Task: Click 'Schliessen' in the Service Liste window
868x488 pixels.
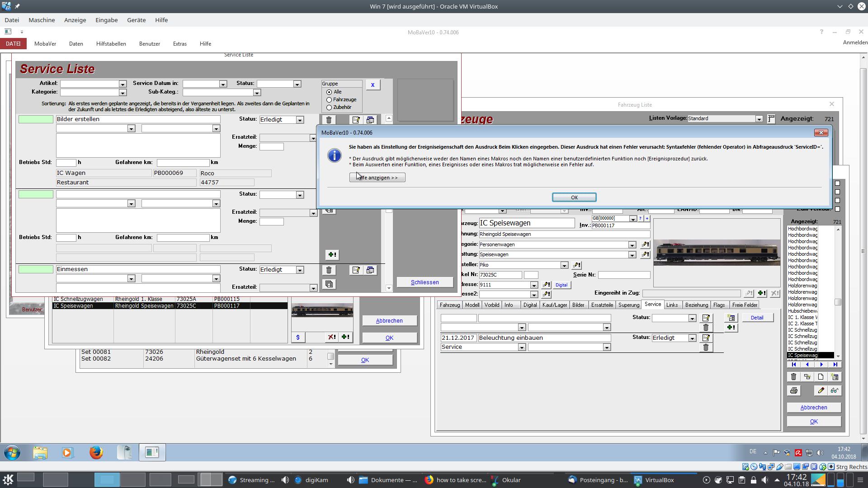Action: 425,282
